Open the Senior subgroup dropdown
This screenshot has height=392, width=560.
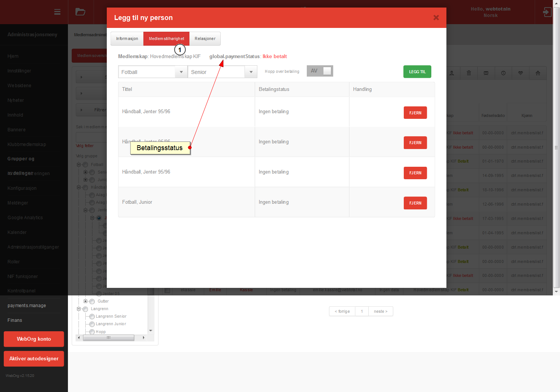point(223,72)
